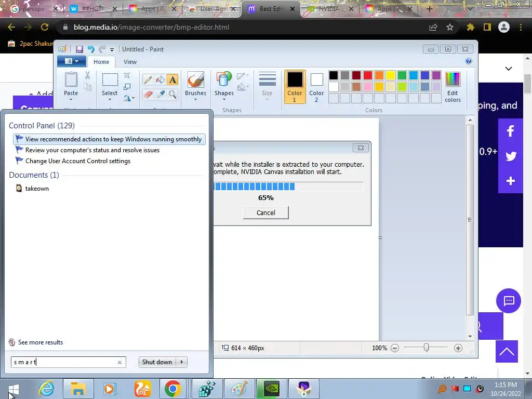532x399 pixels.
Task: Click the Twitter share icon on the page
Action: [x=510, y=156]
